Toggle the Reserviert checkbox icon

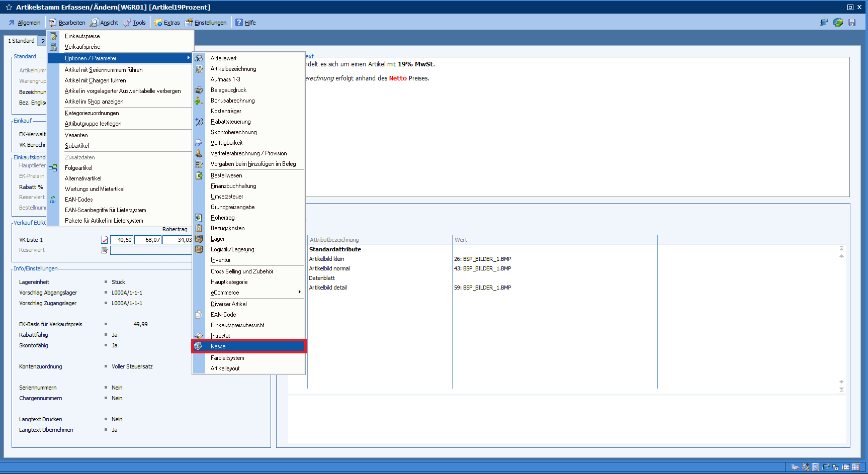click(x=105, y=250)
